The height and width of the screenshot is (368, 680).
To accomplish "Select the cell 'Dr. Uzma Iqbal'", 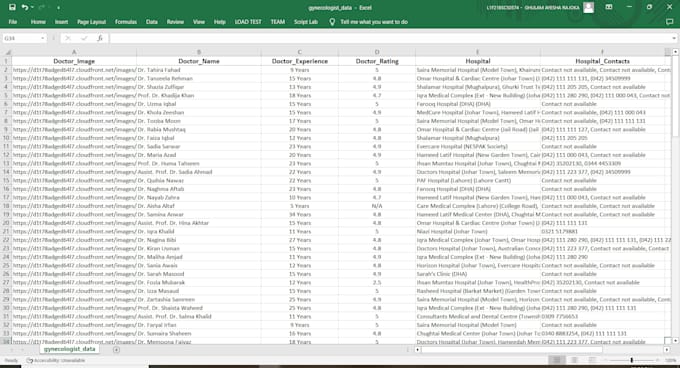I will [x=199, y=104].
